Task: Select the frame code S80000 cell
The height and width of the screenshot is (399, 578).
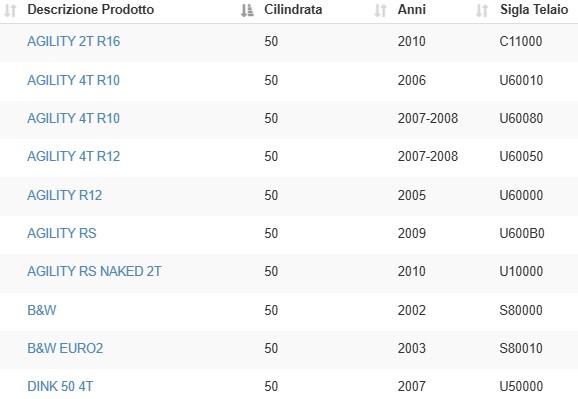Action: coord(521,310)
